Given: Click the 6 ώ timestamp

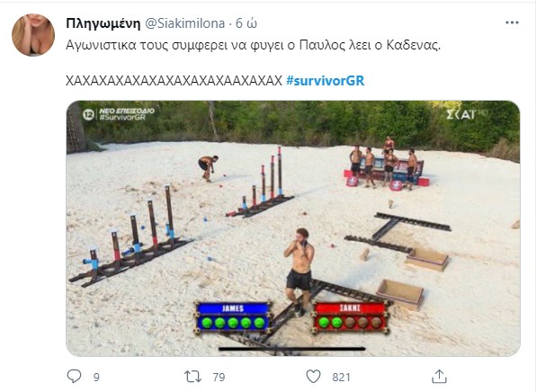Looking at the screenshot, I should click(x=246, y=23).
